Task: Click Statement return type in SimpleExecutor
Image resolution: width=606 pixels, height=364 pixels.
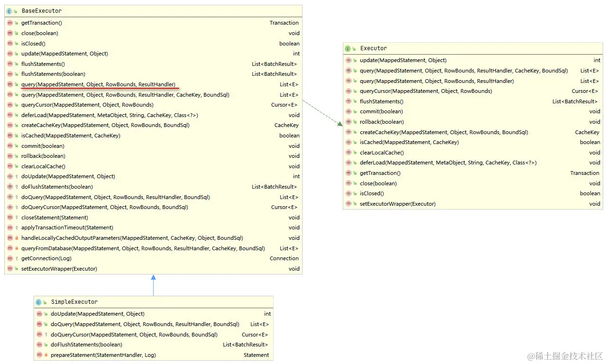Action: 256,355
